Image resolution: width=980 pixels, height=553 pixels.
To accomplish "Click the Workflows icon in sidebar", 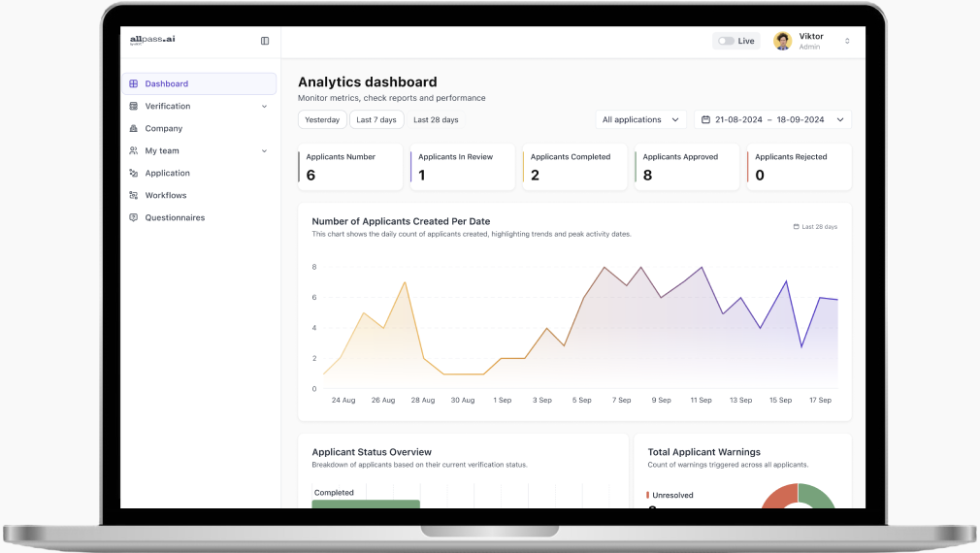I will coord(134,196).
